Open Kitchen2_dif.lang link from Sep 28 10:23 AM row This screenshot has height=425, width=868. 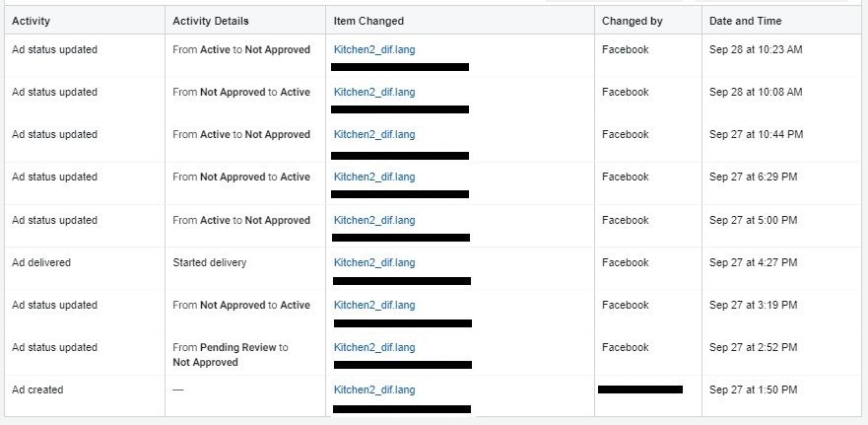(374, 49)
